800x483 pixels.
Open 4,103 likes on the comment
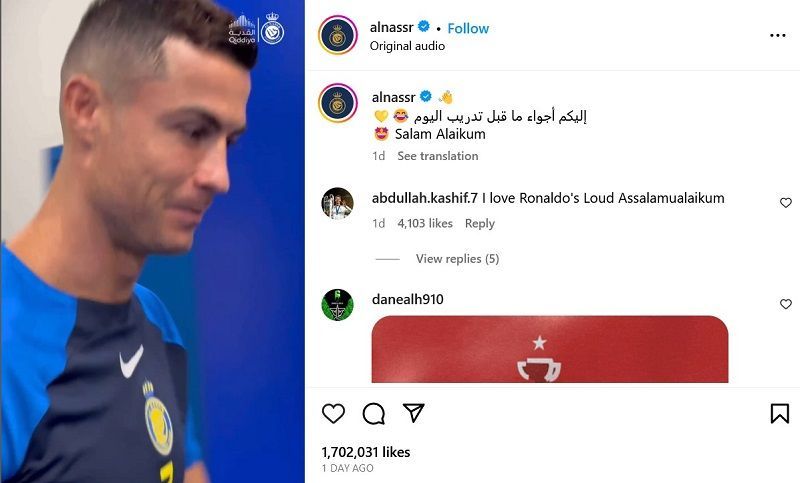pyautogui.click(x=425, y=223)
